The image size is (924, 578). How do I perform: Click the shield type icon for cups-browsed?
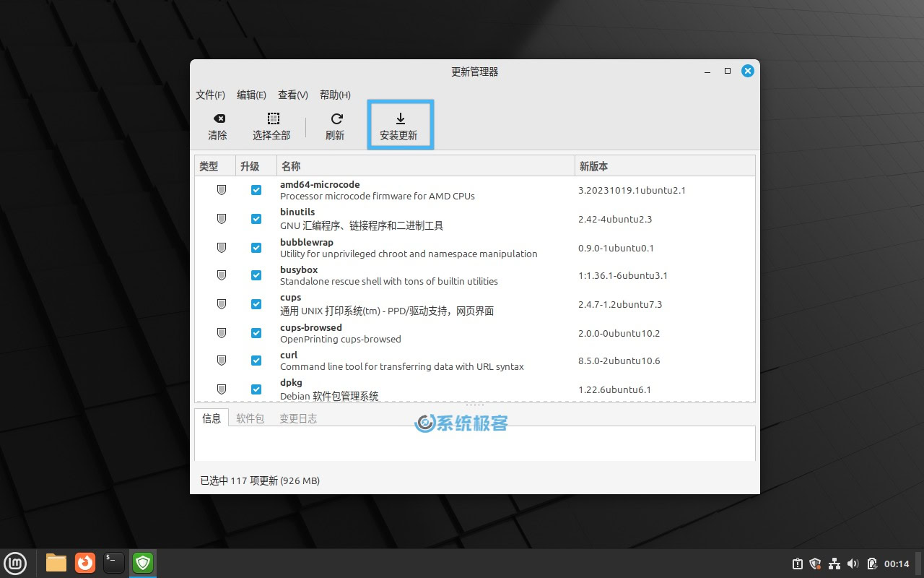(222, 333)
